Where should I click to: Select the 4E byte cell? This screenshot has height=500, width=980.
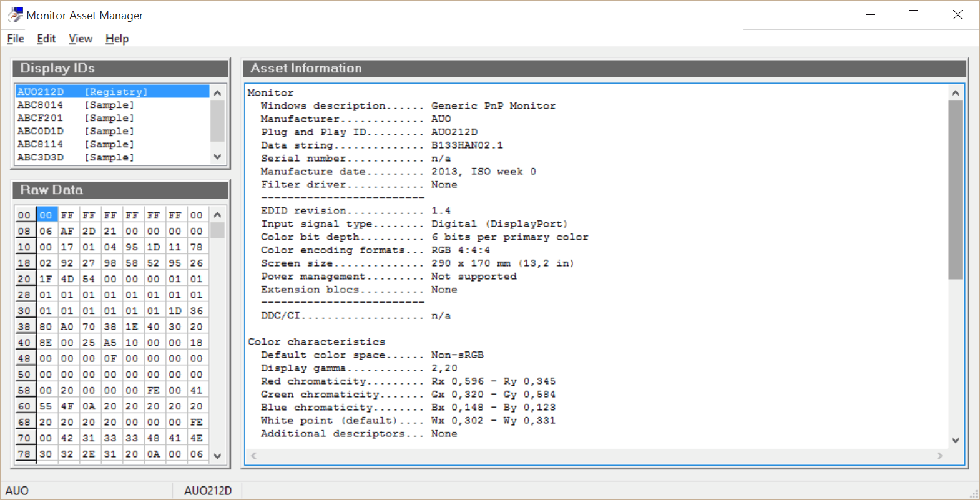(197, 438)
